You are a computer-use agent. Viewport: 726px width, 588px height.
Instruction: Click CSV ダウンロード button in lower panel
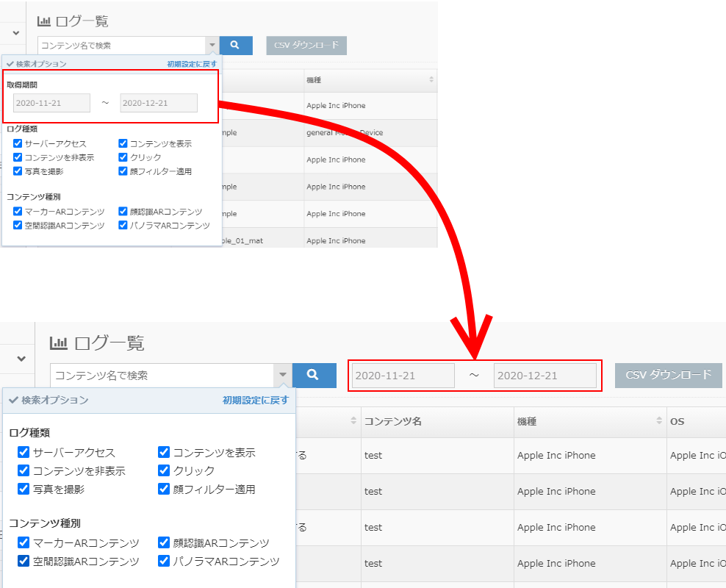click(x=669, y=375)
